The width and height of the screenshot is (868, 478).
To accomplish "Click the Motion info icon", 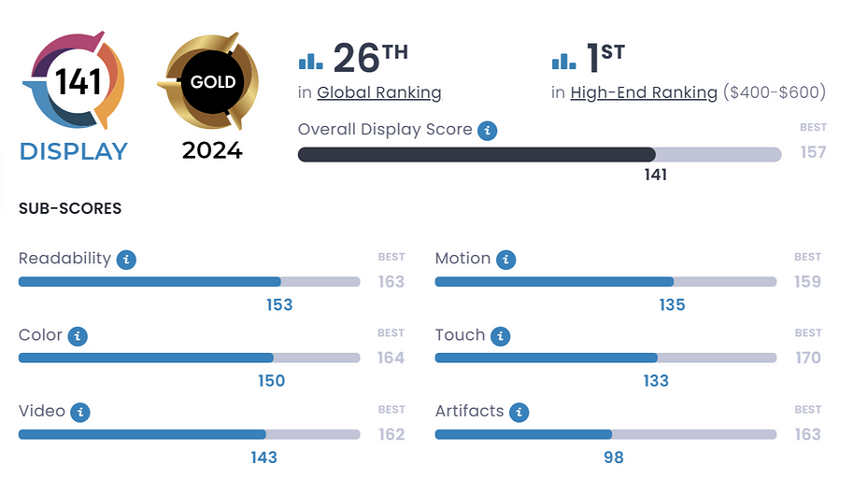I will coord(505,260).
